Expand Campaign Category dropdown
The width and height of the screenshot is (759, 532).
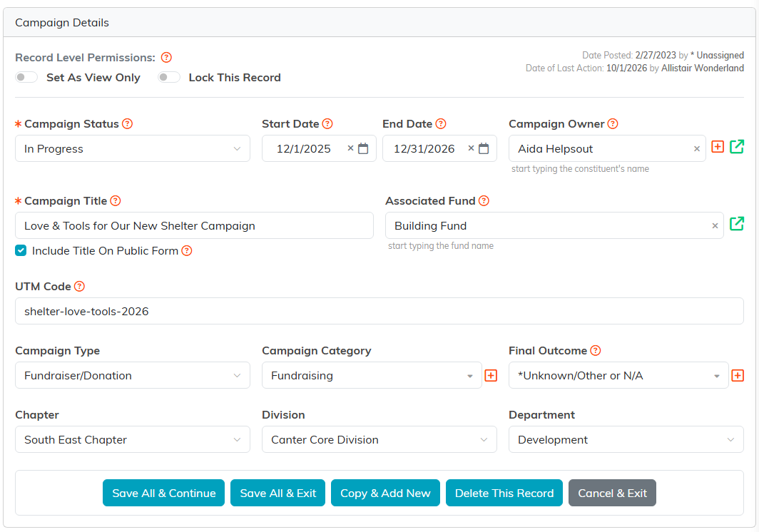pyautogui.click(x=372, y=375)
